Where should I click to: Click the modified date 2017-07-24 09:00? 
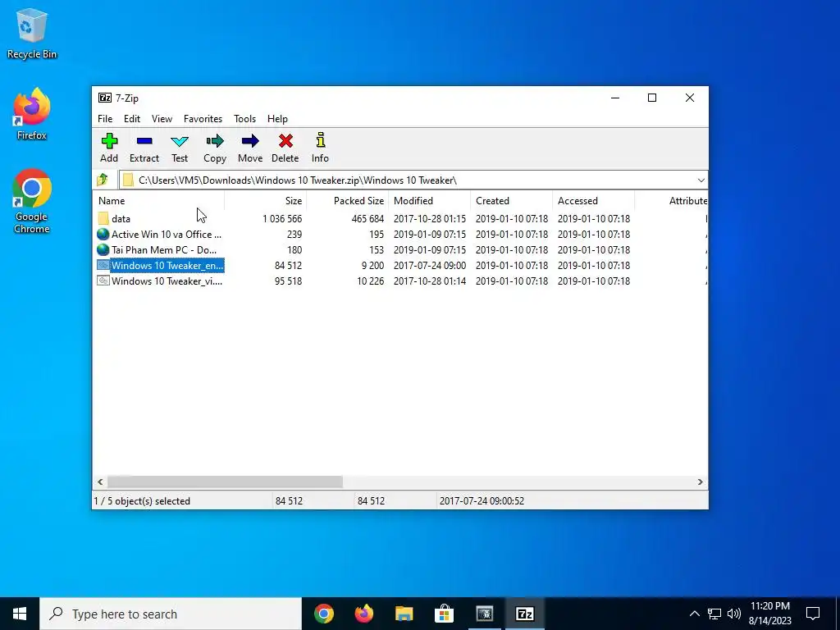point(430,265)
